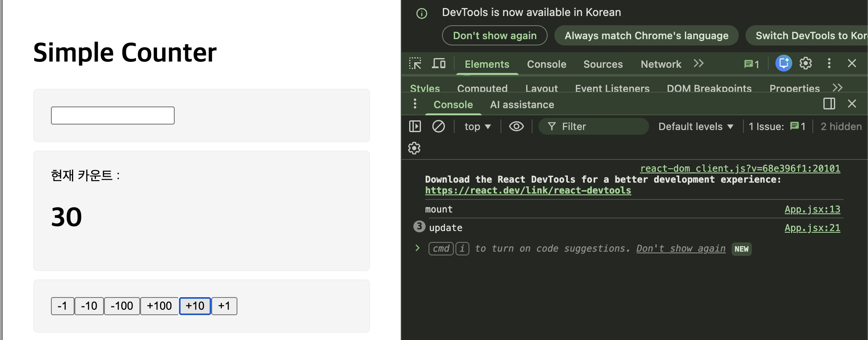The height and width of the screenshot is (340, 868).
Task: Create live expression with the eye icon
Action: (x=516, y=126)
